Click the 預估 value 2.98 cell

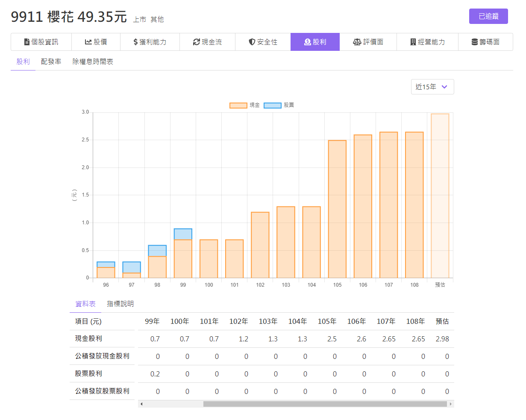click(442, 339)
